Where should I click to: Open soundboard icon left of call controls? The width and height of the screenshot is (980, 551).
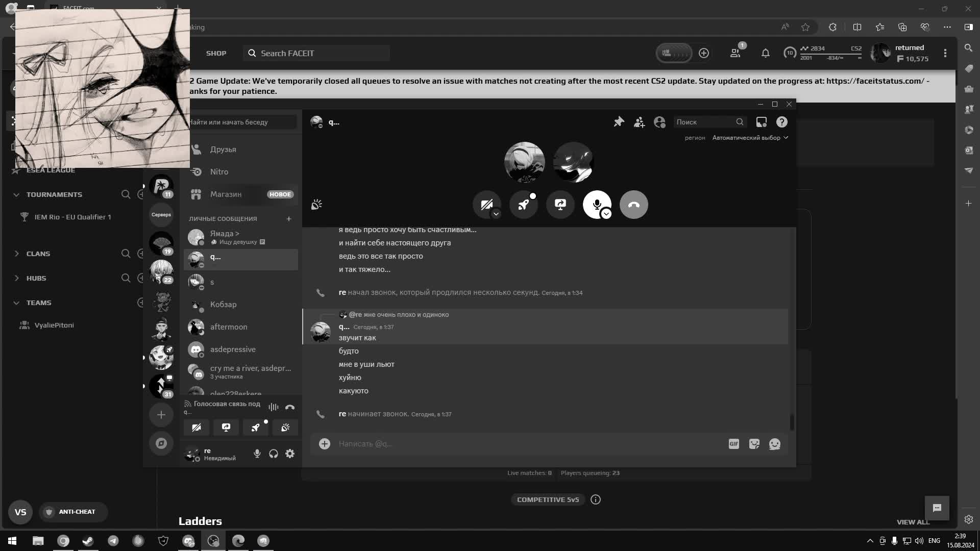[316, 205]
